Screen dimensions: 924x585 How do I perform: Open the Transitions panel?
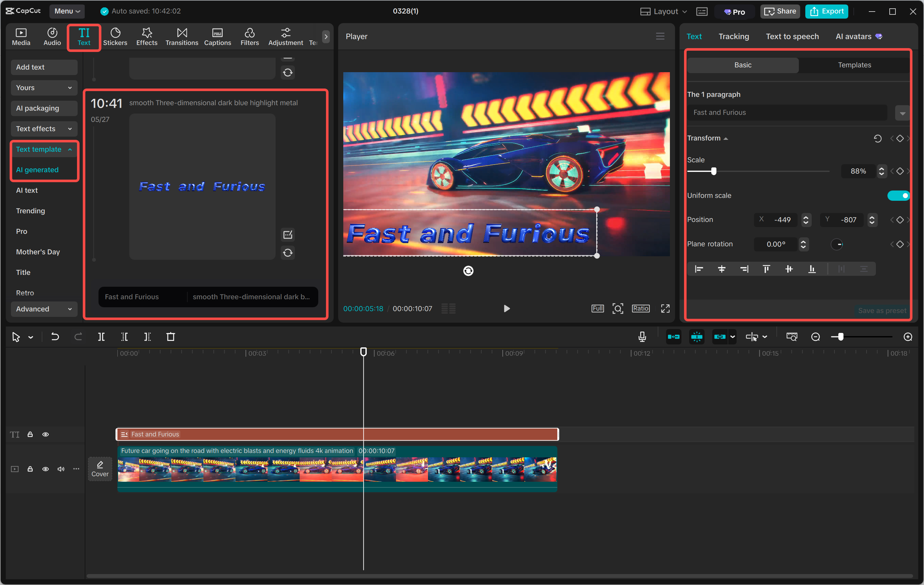pyautogui.click(x=182, y=37)
